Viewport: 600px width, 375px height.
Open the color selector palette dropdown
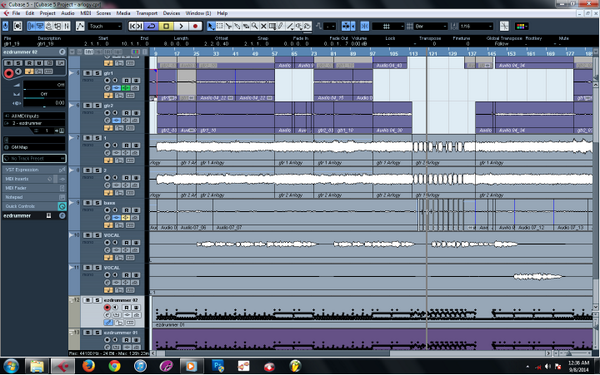tap(522, 26)
